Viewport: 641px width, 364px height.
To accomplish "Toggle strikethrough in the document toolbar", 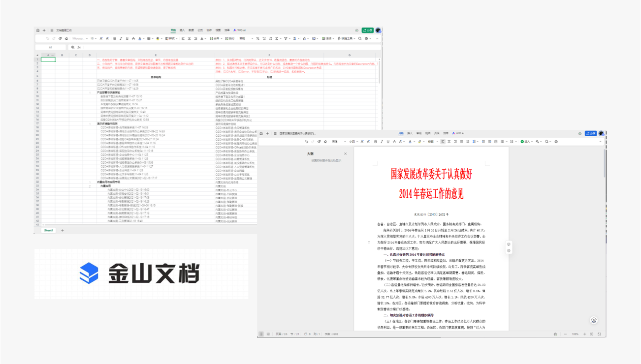I will pyautogui.click(x=395, y=142).
